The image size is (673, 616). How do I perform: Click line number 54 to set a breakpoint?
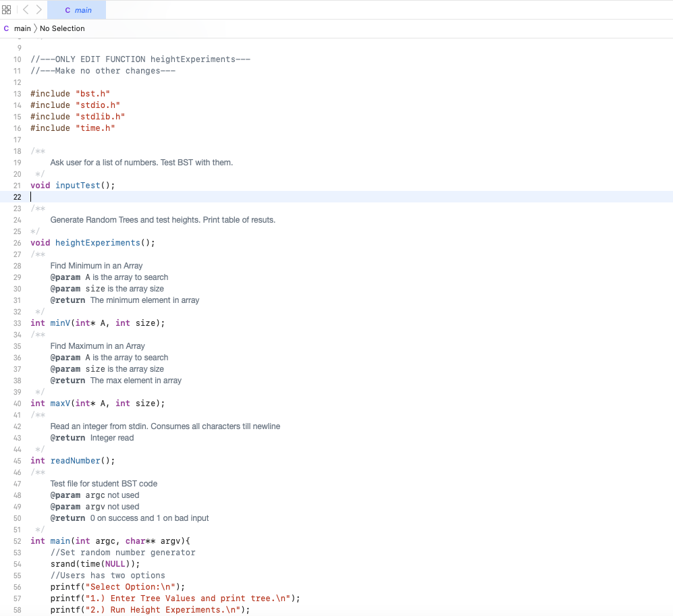click(17, 563)
